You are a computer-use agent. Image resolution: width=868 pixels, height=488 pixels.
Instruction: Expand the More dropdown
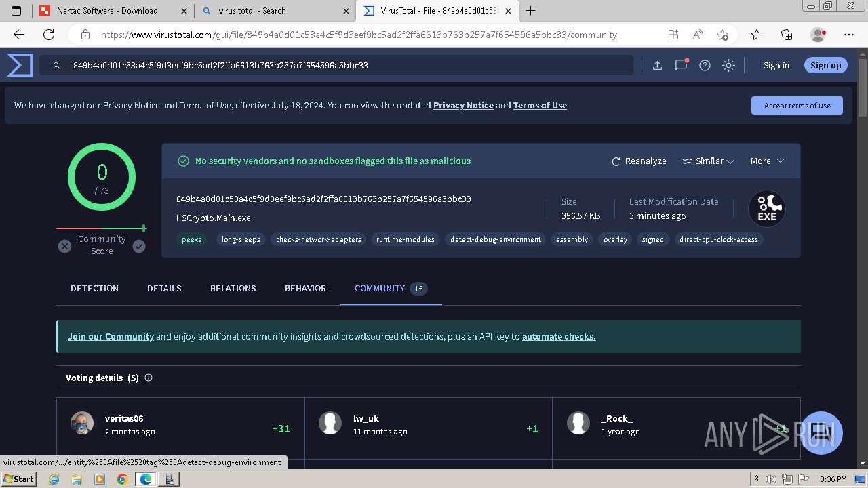click(767, 161)
